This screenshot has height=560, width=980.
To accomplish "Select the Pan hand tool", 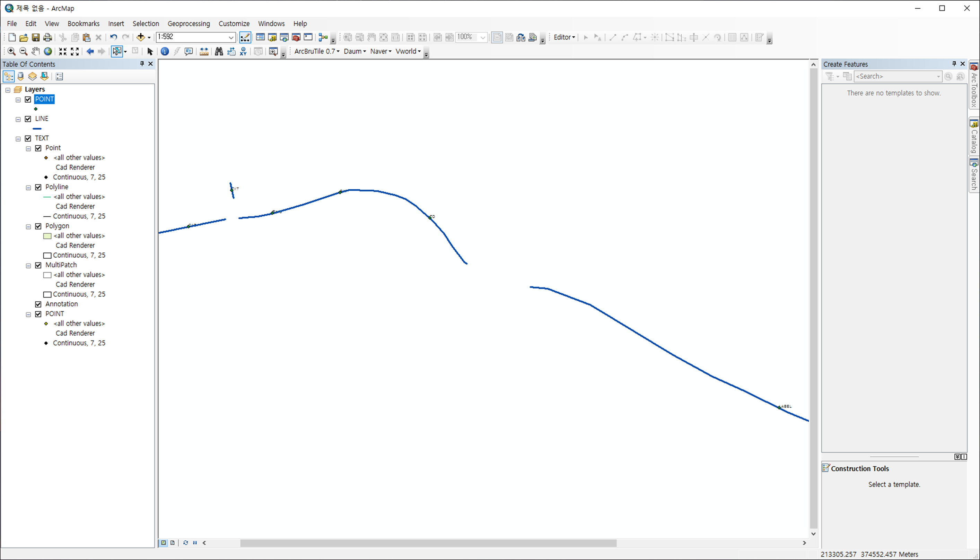I will [35, 52].
